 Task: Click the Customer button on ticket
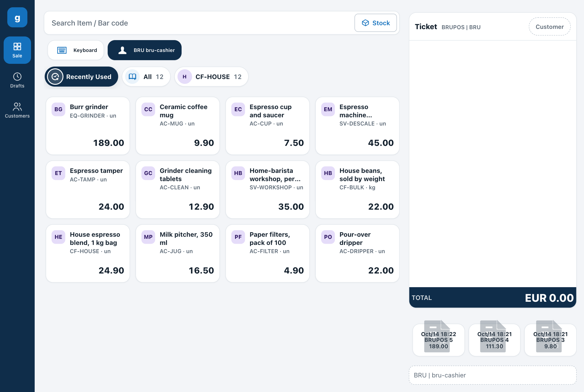550,27
